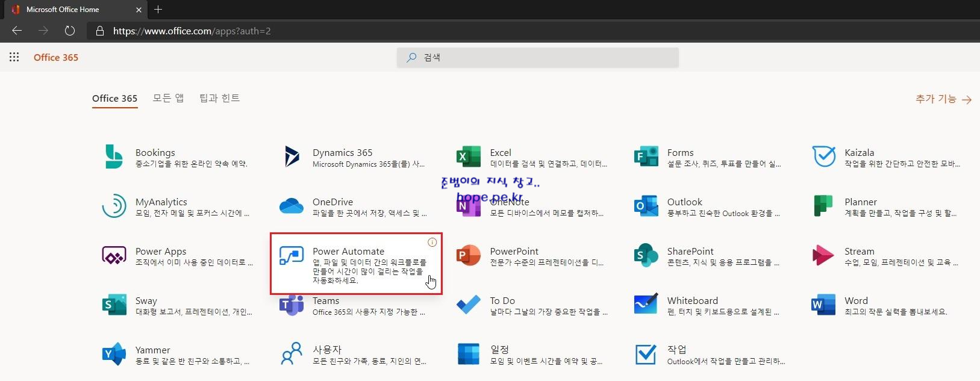Click the 추가 기능 link
The image size is (980, 381).
(943, 99)
